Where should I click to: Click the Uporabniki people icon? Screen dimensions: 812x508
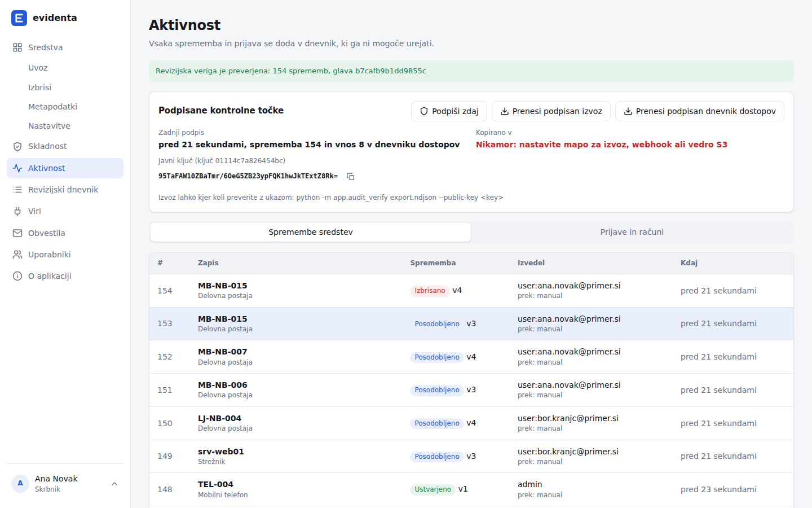pos(17,255)
